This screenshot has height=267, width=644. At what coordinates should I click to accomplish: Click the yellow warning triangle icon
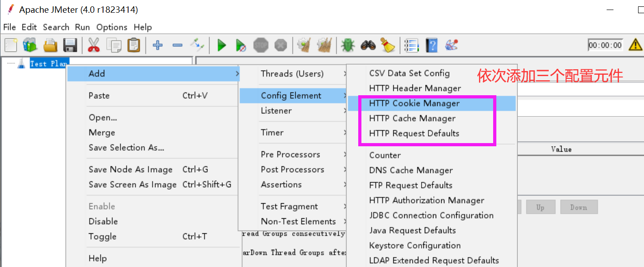tap(636, 45)
